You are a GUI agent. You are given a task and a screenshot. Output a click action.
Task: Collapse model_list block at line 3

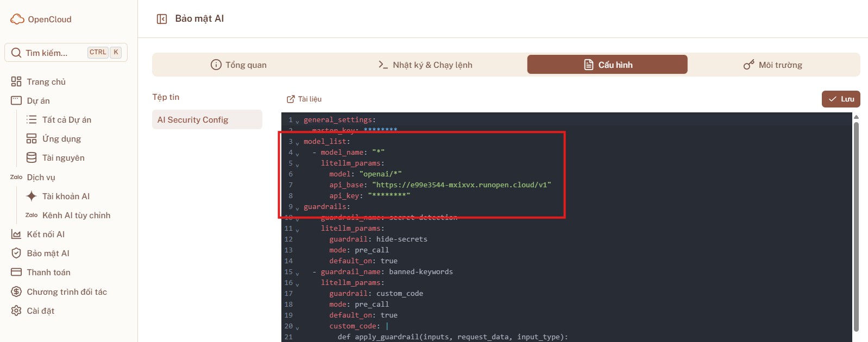(297, 143)
